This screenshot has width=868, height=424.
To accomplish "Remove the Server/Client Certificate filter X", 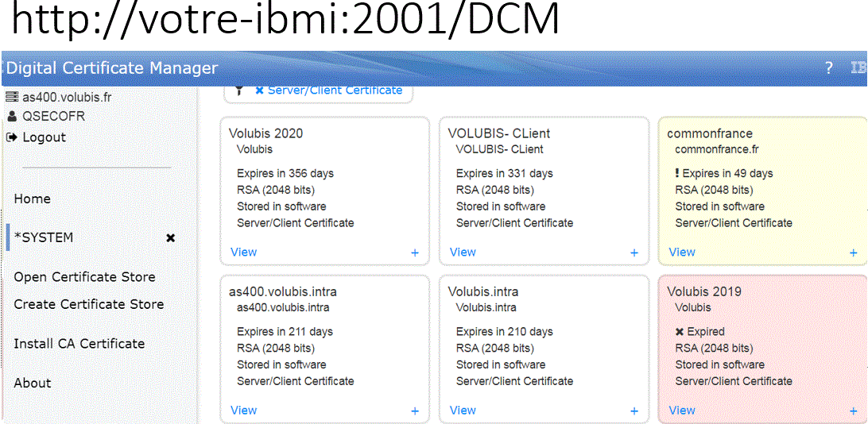I will 259,90.
